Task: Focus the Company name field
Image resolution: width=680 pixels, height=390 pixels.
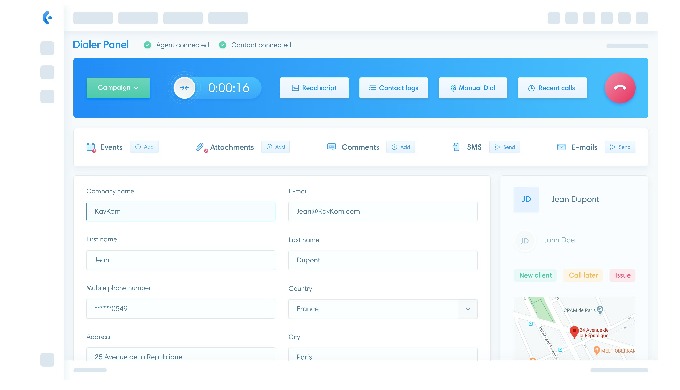Action: click(x=181, y=211)
